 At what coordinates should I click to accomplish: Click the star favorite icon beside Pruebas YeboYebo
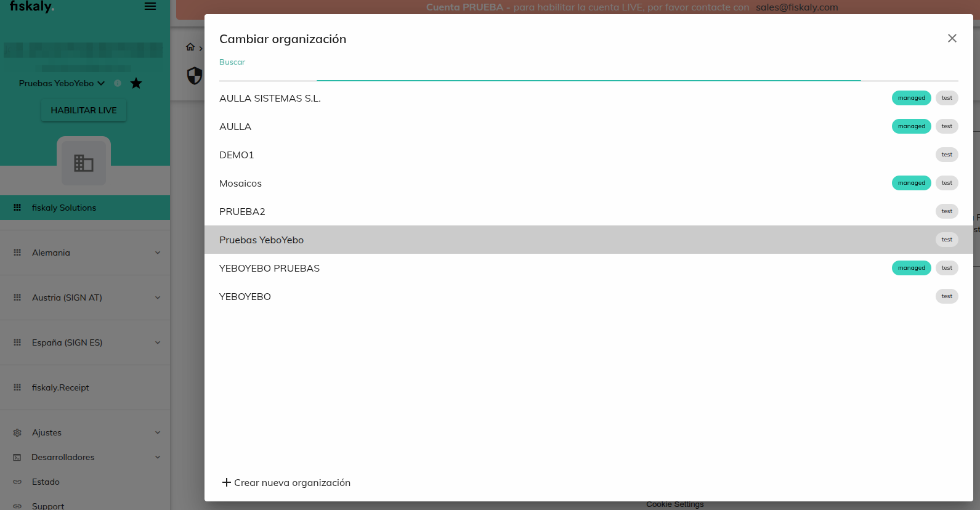coord(136,83)
